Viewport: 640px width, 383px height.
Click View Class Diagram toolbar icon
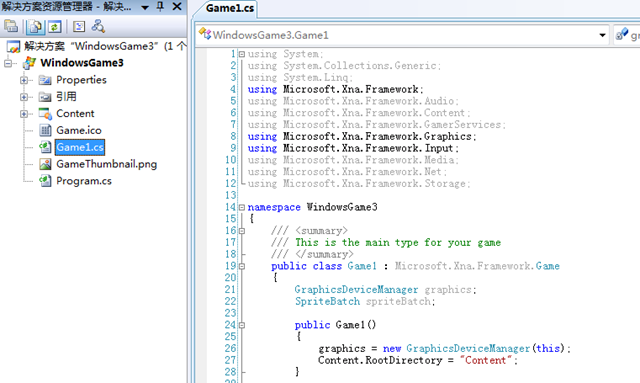pyautogui.click(x=98, y=27)
